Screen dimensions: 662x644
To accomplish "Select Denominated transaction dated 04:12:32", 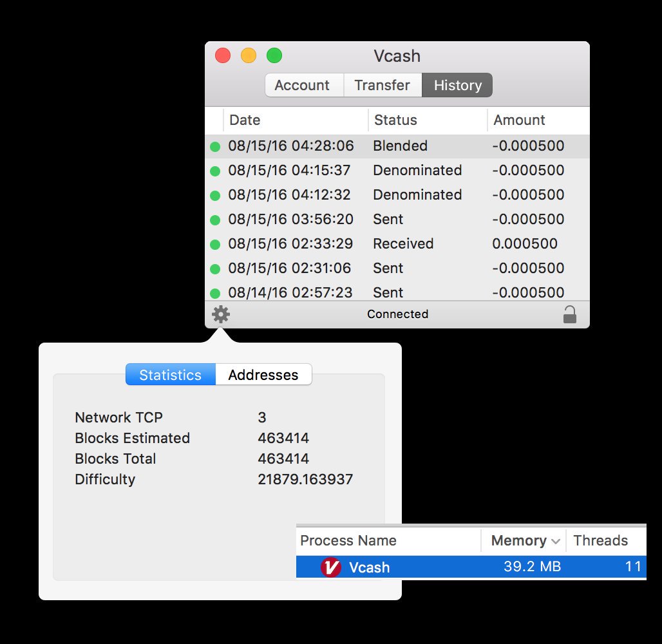I will coord(397,194).
